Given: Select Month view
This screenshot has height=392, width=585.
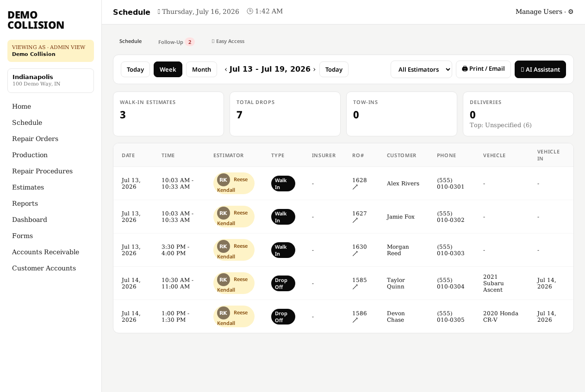Looking at the screenshot, I should (x=201, y=69).
